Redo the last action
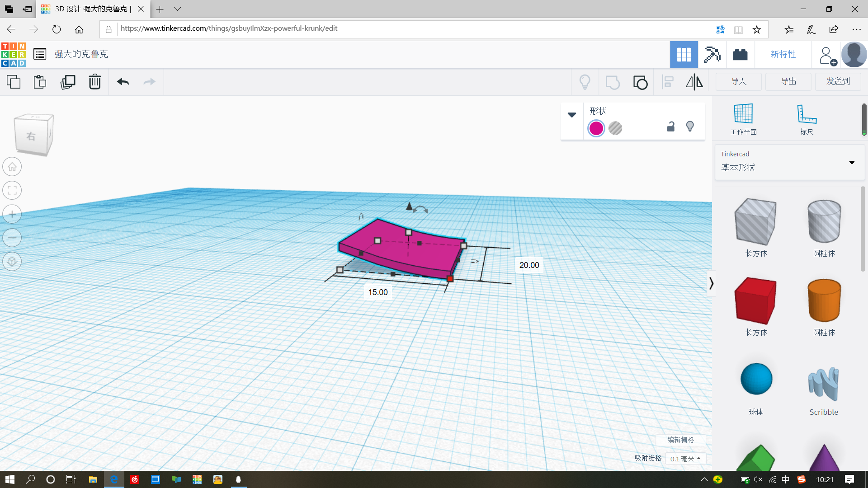This screenshot has height=488, width=868. [x=149, y=82]
